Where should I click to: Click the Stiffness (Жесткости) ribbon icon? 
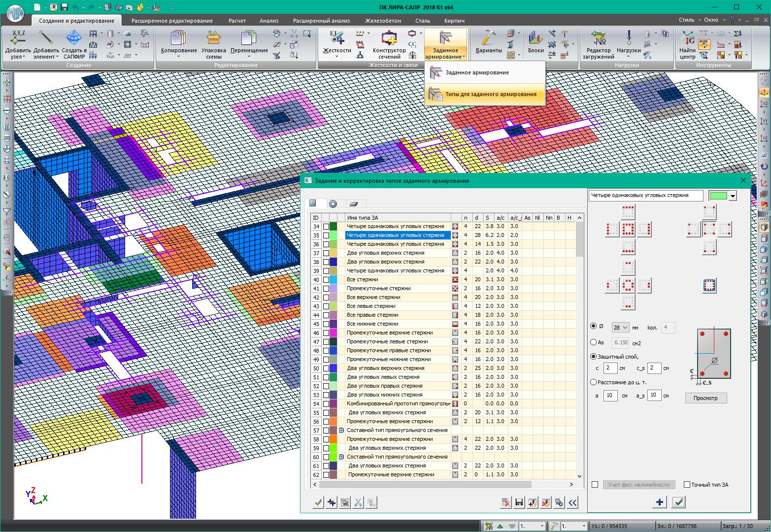pyautogui.click(x=337, y=38)
